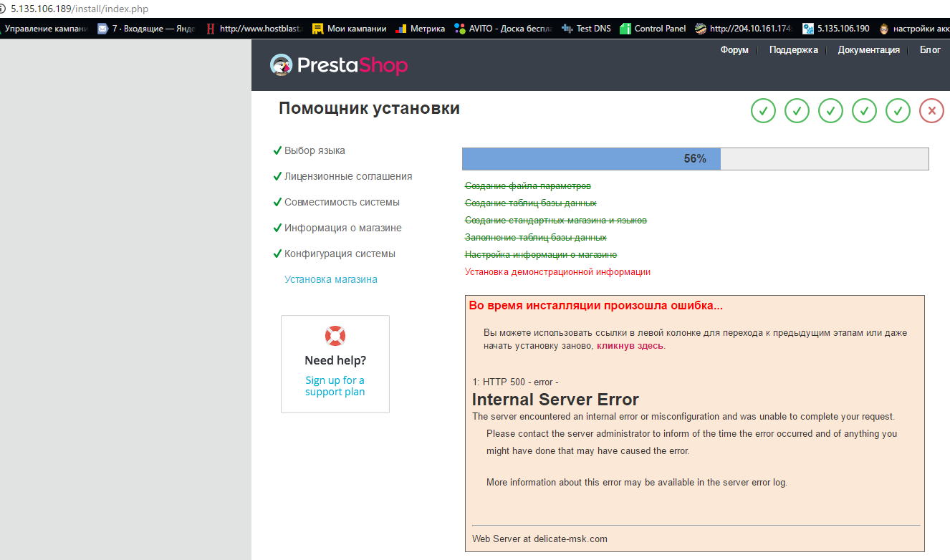The height and width of the screenshot is (560, 950).
Task: Click the Помощник установки page title
Action: click(369, 109)
